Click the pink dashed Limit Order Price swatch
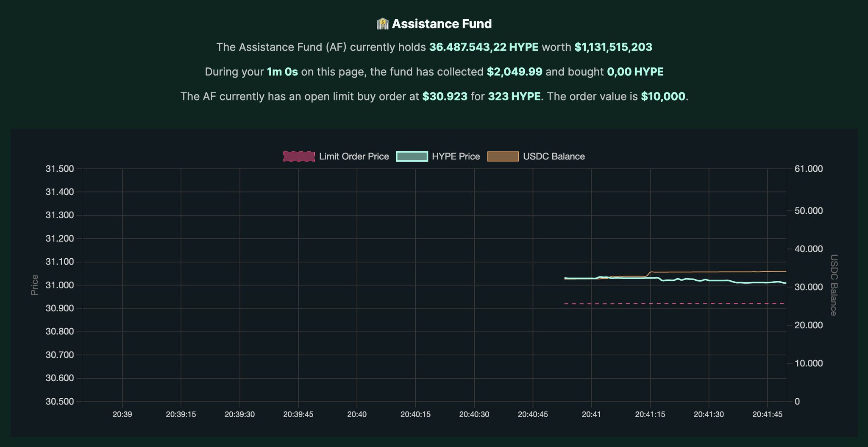The height and width of the screenshot is (447, 868). 299,156
